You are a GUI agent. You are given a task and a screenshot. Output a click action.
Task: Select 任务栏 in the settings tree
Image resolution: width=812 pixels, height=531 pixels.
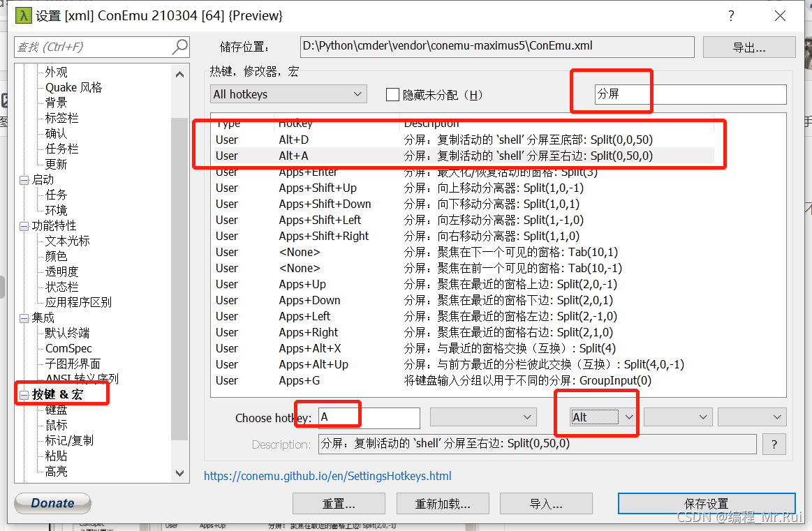61,149
